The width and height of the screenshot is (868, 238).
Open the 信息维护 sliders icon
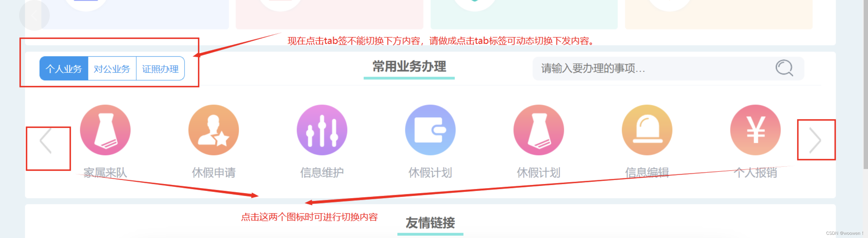[322, 130]
